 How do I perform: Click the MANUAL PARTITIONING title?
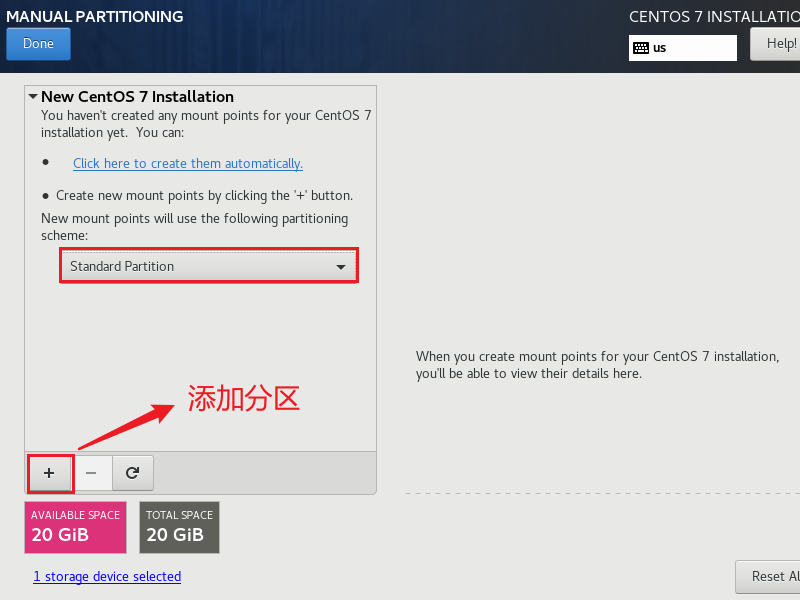click(x=95, y=16)
